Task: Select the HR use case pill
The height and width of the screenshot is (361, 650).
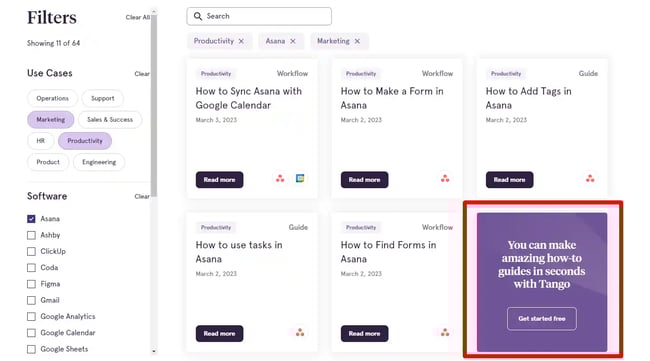Action: coord(41,141)
